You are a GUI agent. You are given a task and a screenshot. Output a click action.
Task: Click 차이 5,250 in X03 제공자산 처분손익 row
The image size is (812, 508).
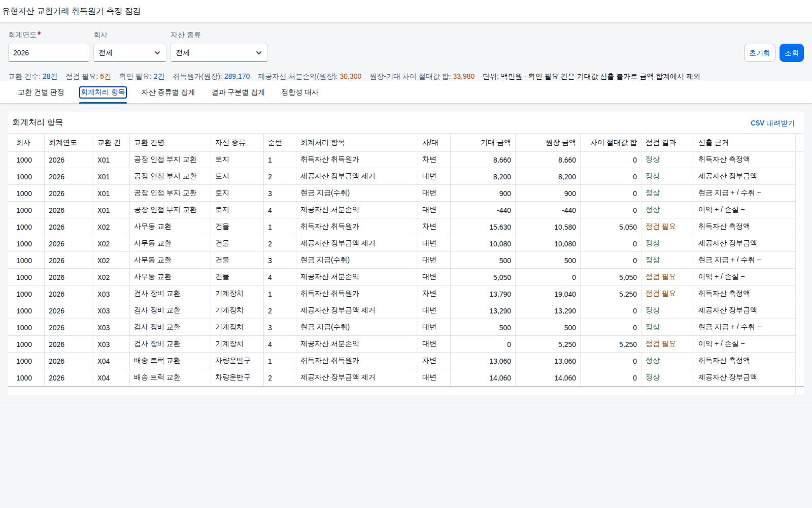tap(628, 344)
